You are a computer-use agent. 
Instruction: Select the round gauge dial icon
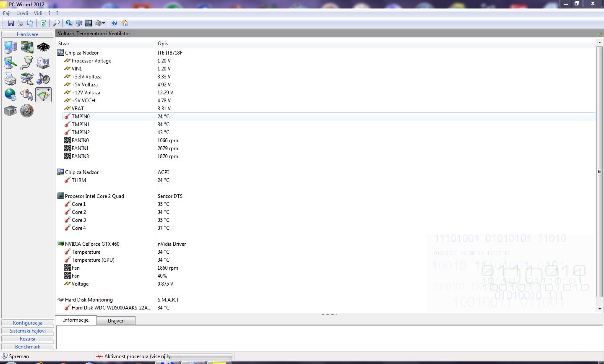click(27, 111)
